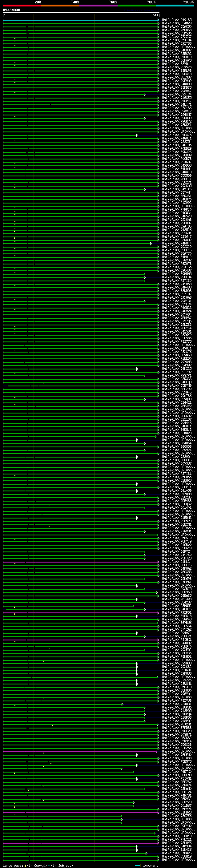
Task: Open hit UniRef100_Q5AC50
Action: tap(177, 26)
